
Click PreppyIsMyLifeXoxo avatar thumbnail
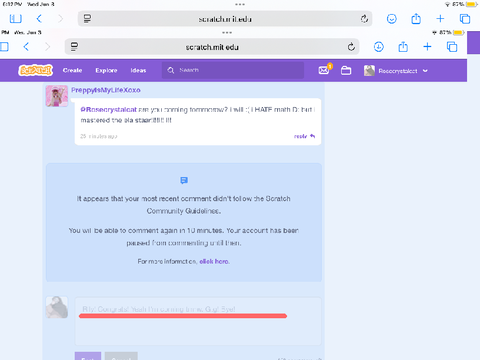click(57, 96)
